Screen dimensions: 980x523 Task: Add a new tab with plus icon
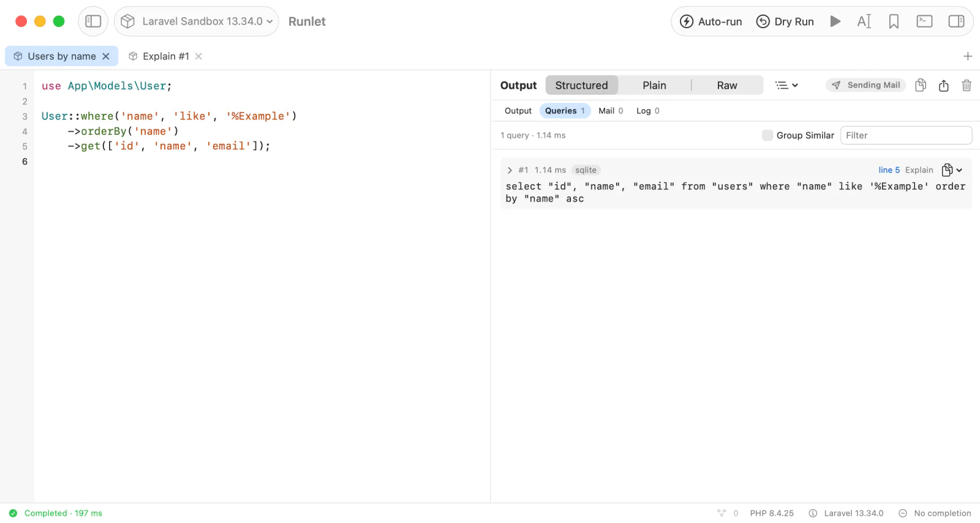pyautogui.click(x=968, y=56)
